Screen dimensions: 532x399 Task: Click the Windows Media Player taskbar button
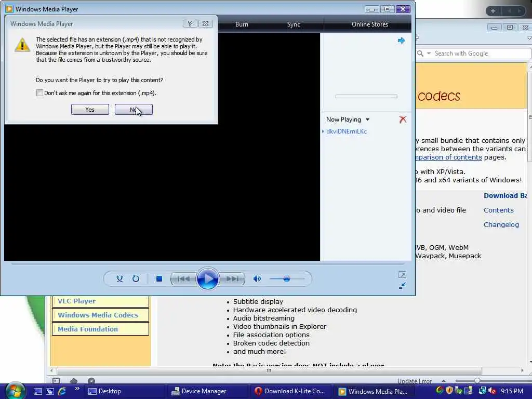[375, 391]
